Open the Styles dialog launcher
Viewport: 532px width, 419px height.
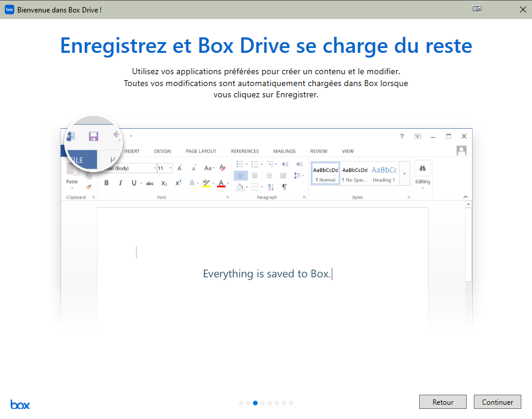click(409, 197)
